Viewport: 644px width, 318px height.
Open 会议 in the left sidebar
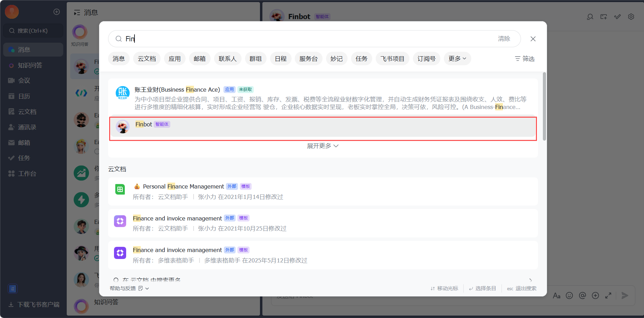point(33,81)
